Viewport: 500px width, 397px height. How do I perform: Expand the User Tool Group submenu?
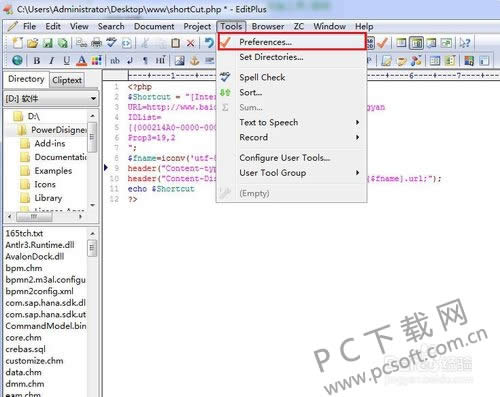[x=292, y=173]
